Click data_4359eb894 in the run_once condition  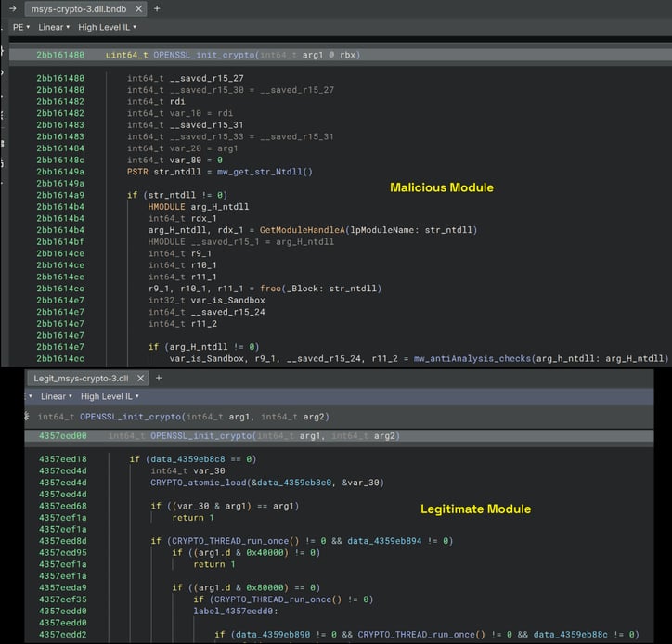384,541
